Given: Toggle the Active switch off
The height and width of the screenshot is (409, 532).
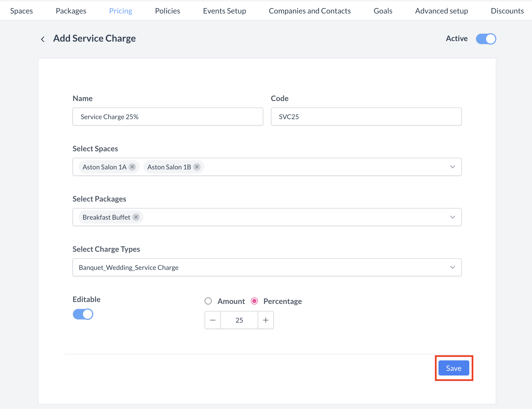Looking at the screenshot, I should 486,39.
